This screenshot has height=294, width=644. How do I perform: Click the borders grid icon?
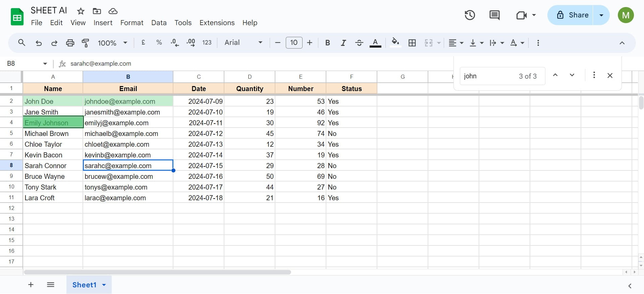point(412,43)
